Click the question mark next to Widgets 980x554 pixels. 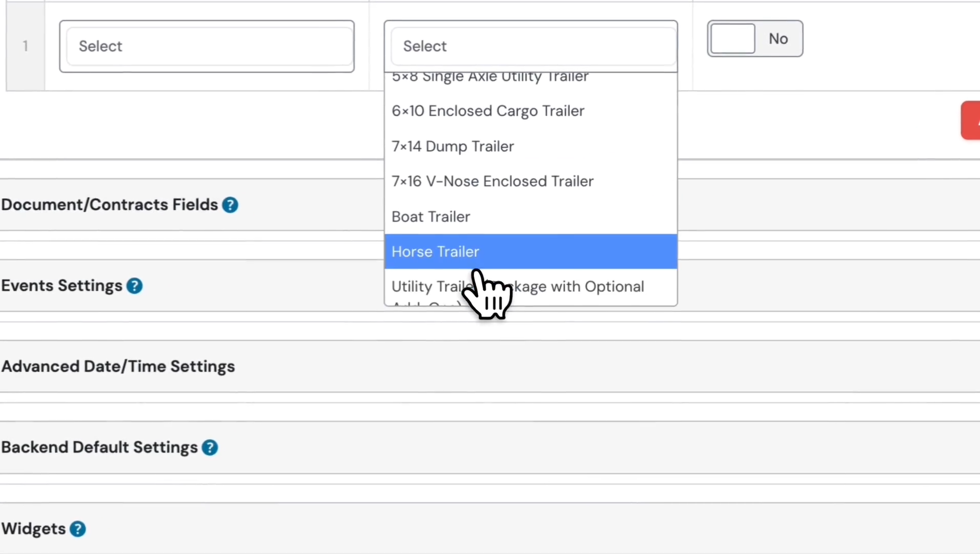coord(78,529)
